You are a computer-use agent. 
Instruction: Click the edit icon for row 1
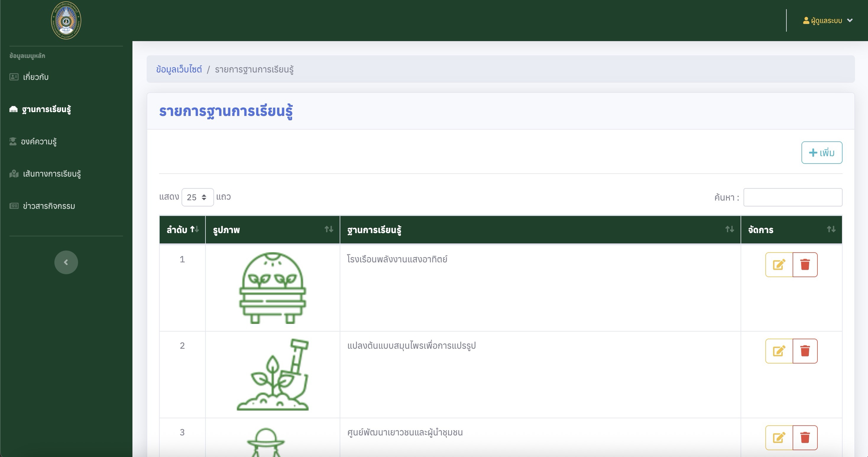[x=779, y=264]
